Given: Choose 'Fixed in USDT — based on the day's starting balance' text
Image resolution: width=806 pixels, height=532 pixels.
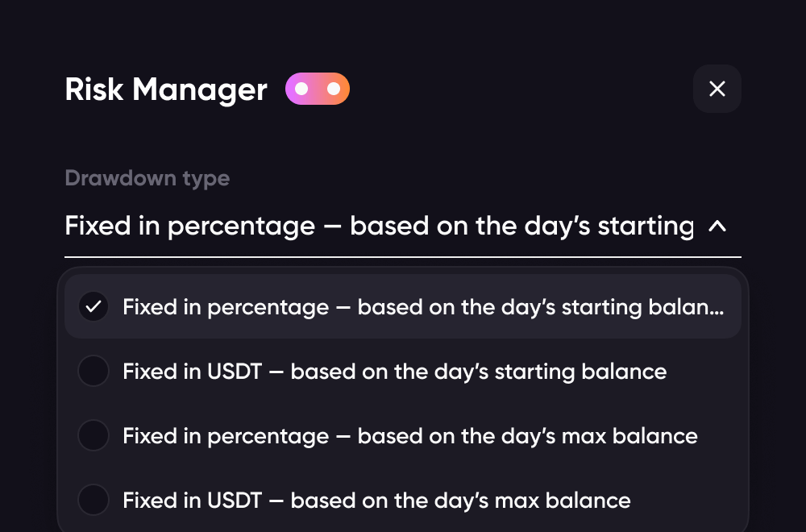Looking at the screenshot, I should [x=394, y=372].
